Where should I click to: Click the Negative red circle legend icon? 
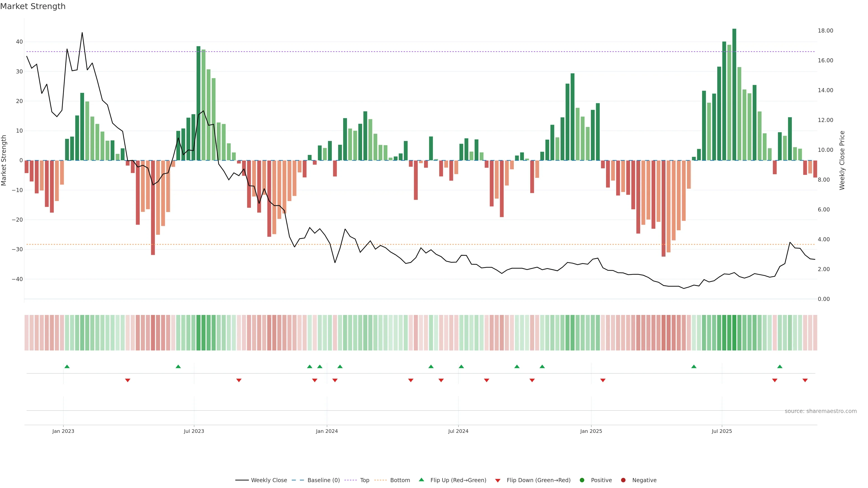(623, 480)
